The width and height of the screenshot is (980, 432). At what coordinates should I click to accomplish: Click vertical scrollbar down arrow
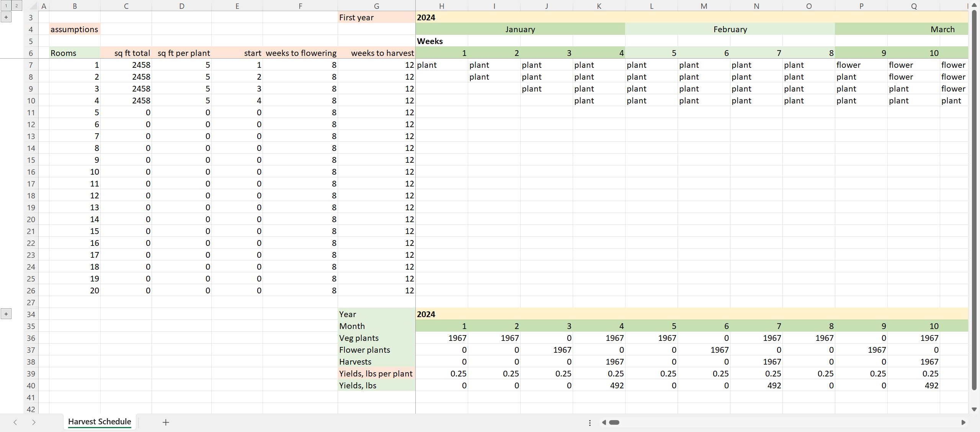974,409
